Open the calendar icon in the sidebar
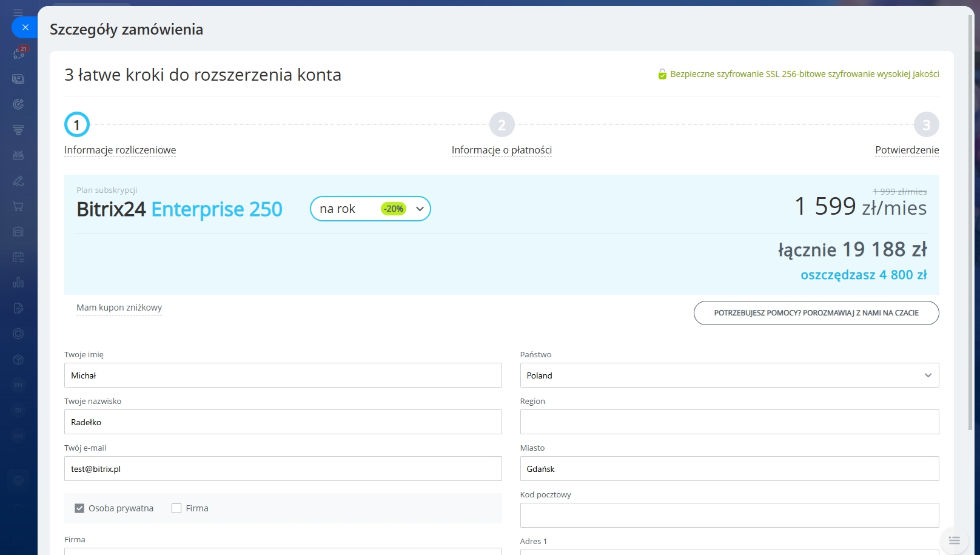980x555 pixels. click(18, 257)
